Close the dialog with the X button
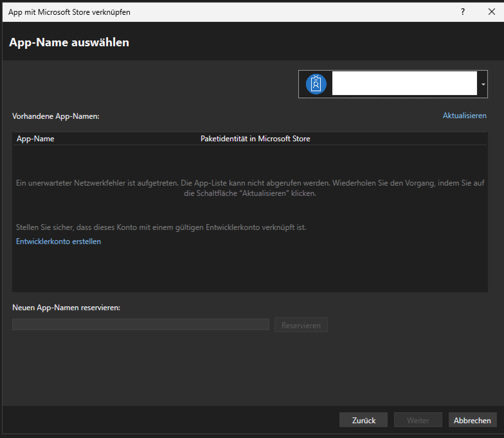 (x=491, y=12)
